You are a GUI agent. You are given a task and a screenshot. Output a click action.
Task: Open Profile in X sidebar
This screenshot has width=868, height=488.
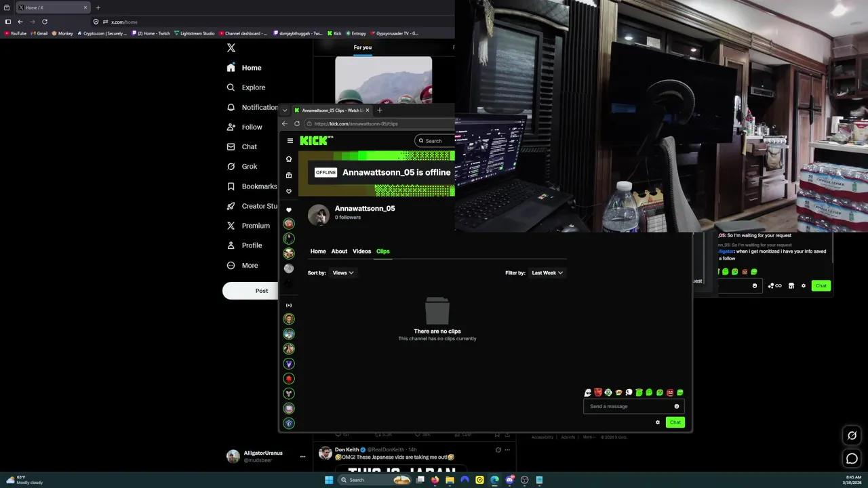pyautogui.click(x=244, y=245)
